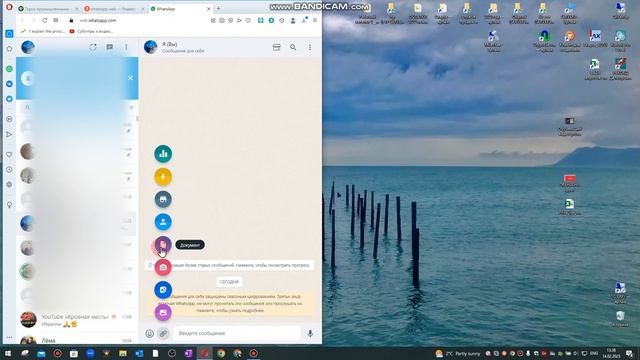Open your profile picture in the sidebar

28,47
